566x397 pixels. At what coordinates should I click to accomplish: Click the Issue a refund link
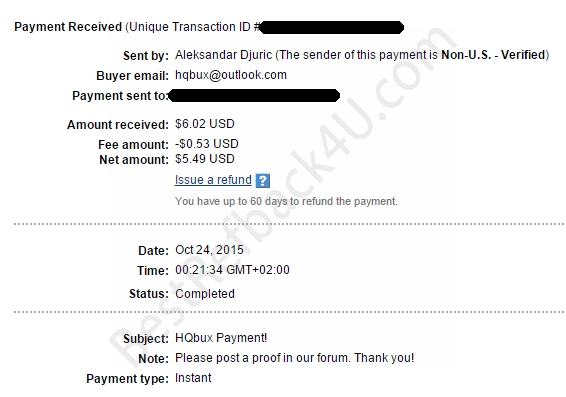(213, 180)
